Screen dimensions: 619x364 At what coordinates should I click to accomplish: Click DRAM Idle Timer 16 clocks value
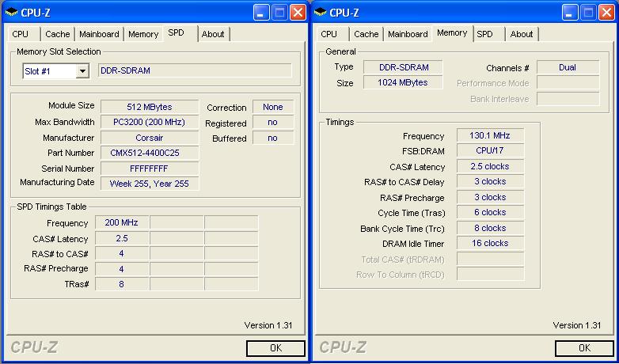click(490, 243)
